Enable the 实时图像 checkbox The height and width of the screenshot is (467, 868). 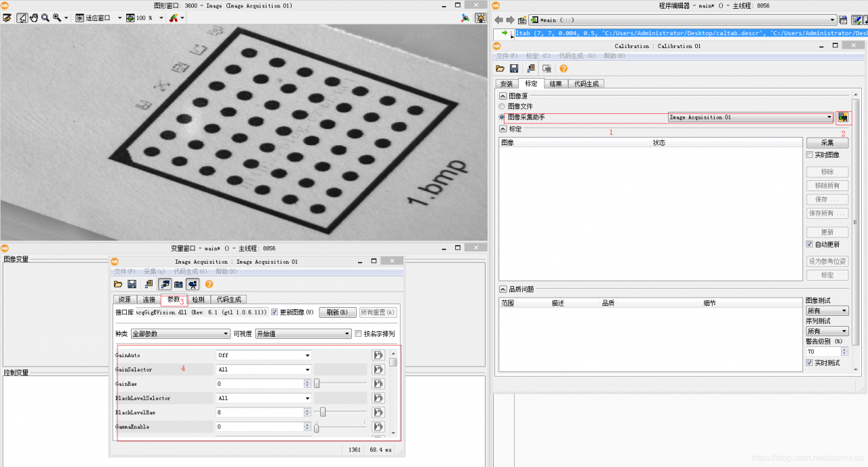(810, 155)
